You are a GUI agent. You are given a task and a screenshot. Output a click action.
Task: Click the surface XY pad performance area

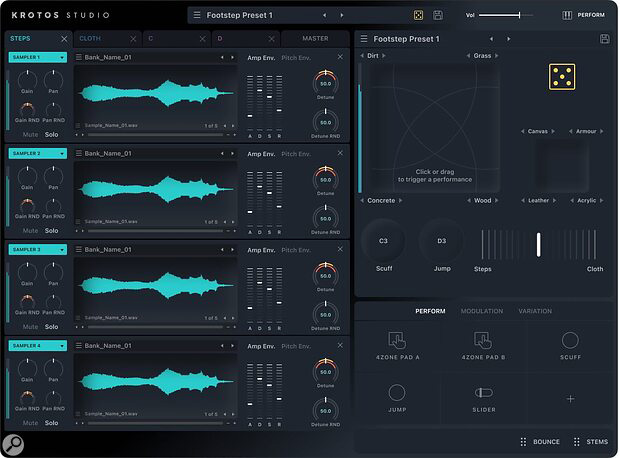[x=435, y=128]
